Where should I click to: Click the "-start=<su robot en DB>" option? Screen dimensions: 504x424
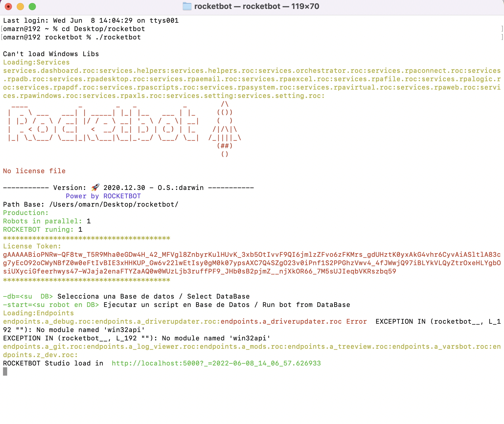[51, 305]
